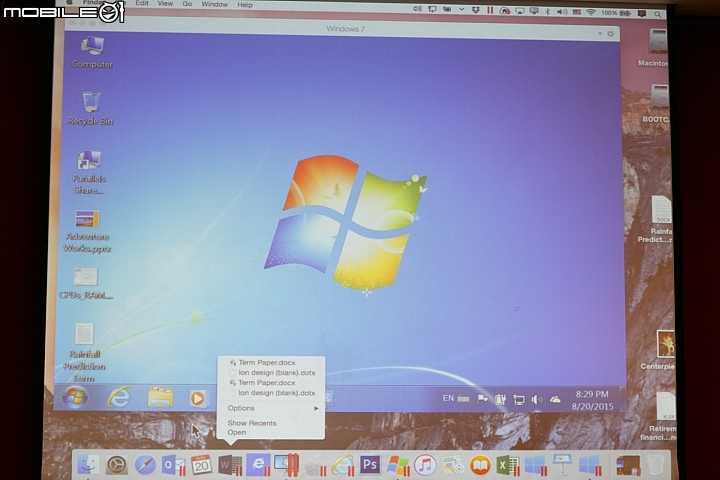720x480 pixels.
Task: Choose Show Recents in the Dock menu
Action: tap(252, 423)
